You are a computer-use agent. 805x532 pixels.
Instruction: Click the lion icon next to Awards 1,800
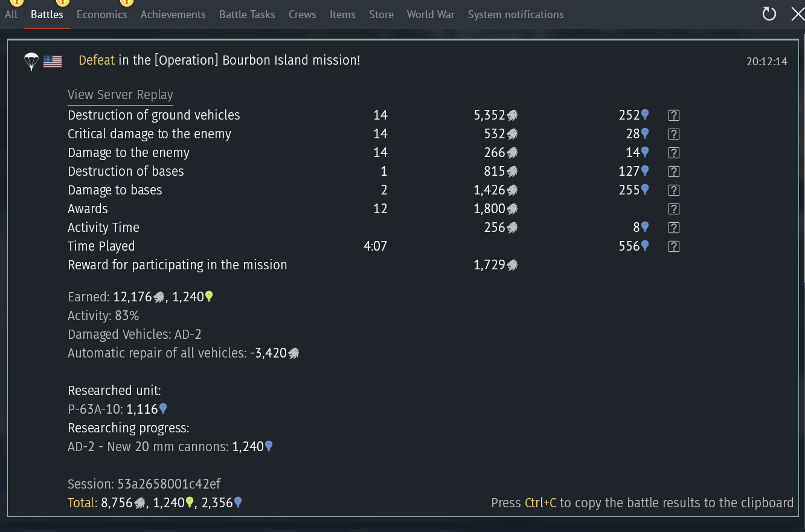(x=512, y=209)
